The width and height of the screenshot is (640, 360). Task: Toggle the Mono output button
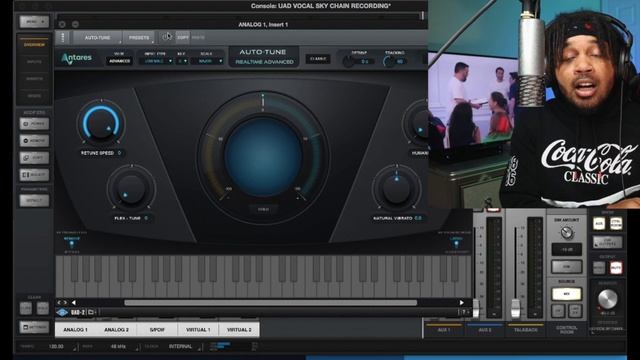599,268
